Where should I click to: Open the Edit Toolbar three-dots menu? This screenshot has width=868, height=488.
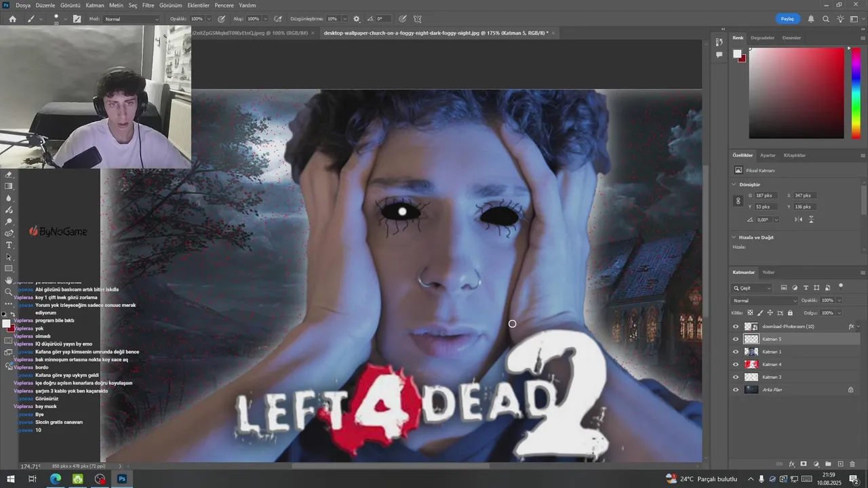[9, 304]
